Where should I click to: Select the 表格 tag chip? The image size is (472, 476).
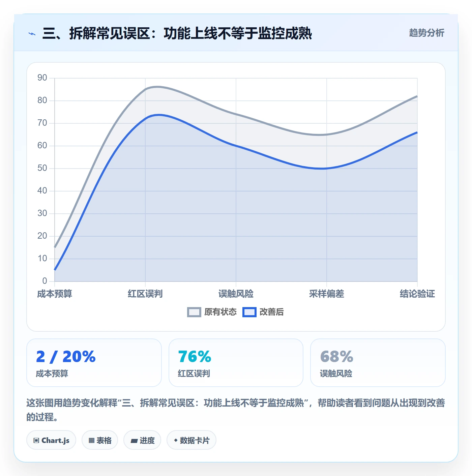(x=100, y=440)
